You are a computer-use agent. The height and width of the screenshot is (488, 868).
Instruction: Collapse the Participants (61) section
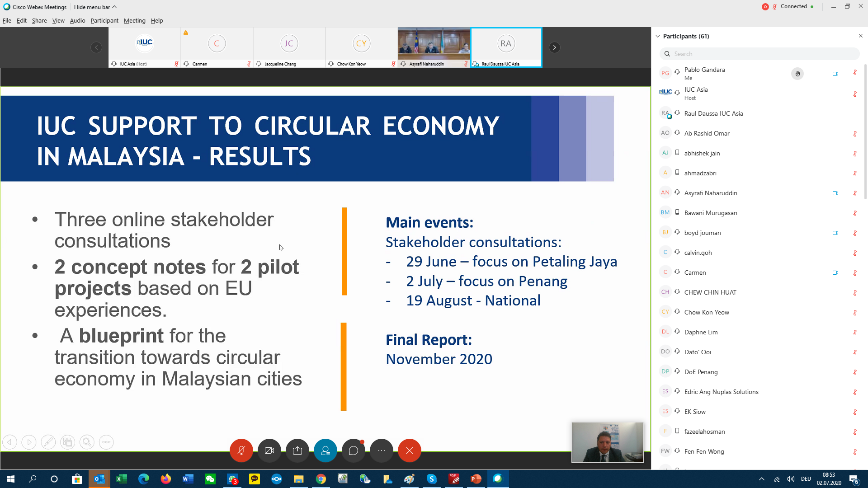coord(658,36)
